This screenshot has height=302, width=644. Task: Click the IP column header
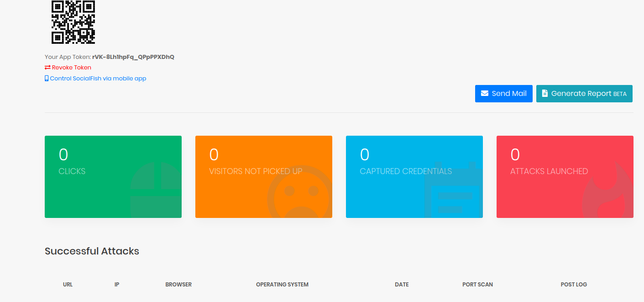(117, 285)
